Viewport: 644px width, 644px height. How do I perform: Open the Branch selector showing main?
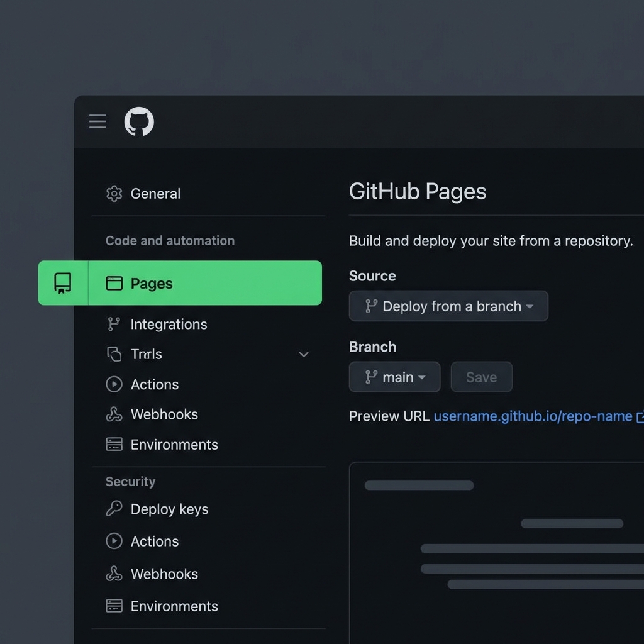tap(394, 377)
